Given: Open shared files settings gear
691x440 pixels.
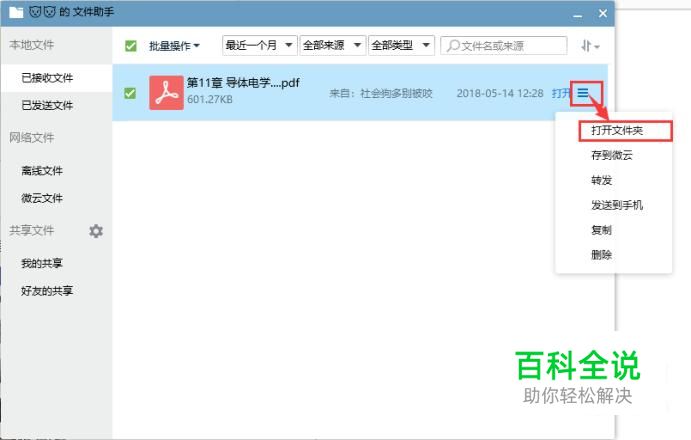Looking at the screenshot, I should pyautogui.click(x=96, y=231).
